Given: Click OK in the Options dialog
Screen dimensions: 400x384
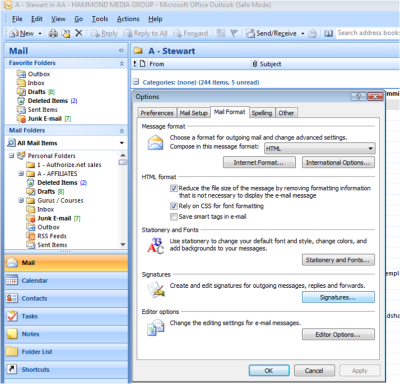Looking at the screenshot, I should [x=269, y=371].
